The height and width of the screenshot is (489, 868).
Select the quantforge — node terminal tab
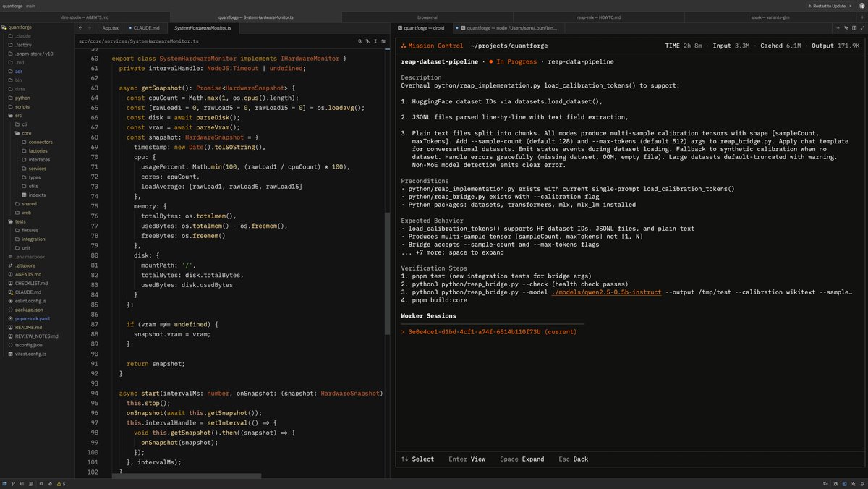click(x=509, y=28)
